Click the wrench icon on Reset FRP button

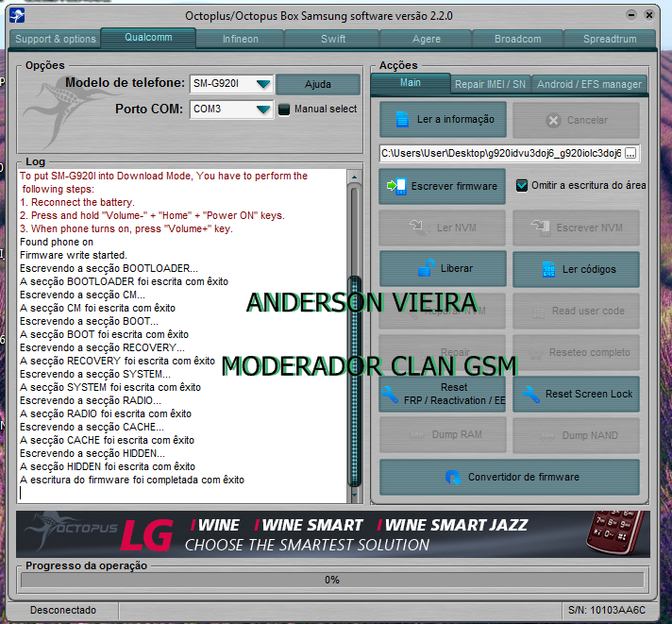(390, 395)
